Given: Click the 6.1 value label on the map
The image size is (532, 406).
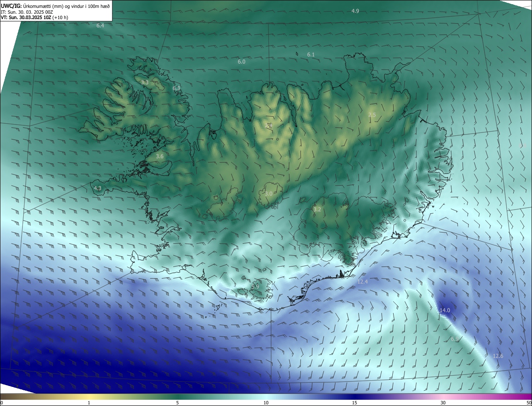Looking at the screenshot, I should [x=311, y=54].
